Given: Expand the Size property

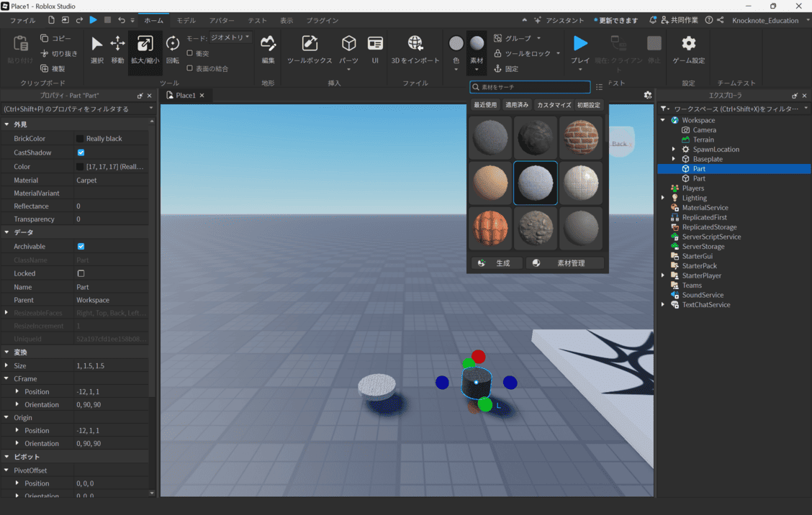Looking at the screenshot, I should pos(6,365).
